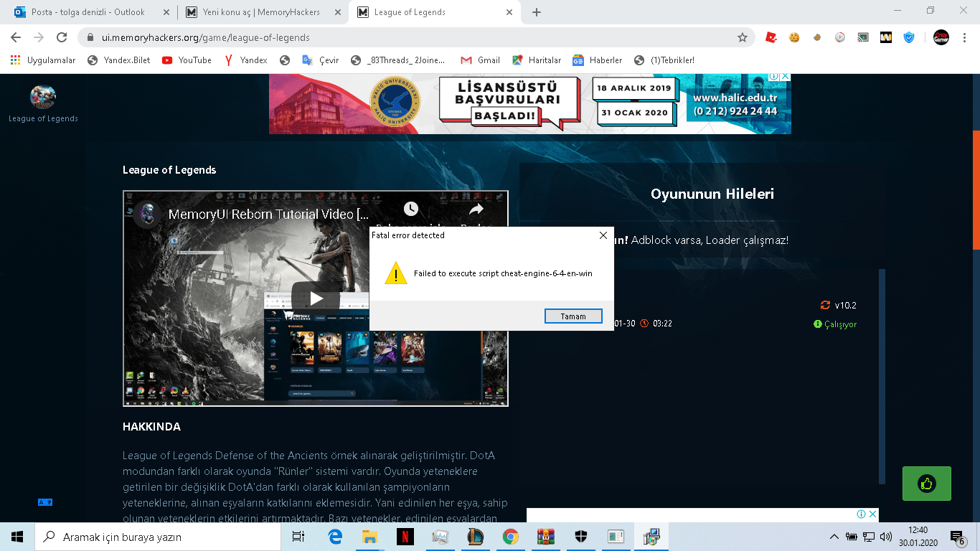The image size is (980, 551).
Task: Click the v10.2 version refresh icon
Action: (825, 305)
